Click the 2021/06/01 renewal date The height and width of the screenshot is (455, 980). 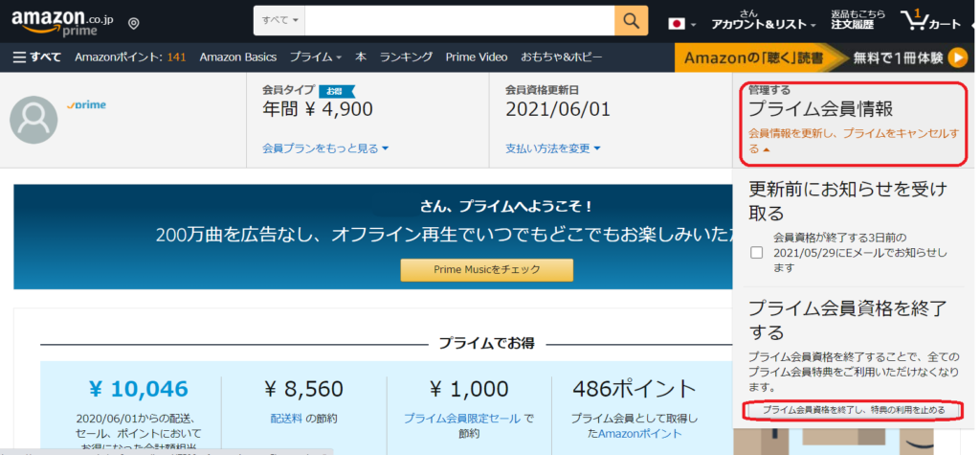[x=558, y=109]
